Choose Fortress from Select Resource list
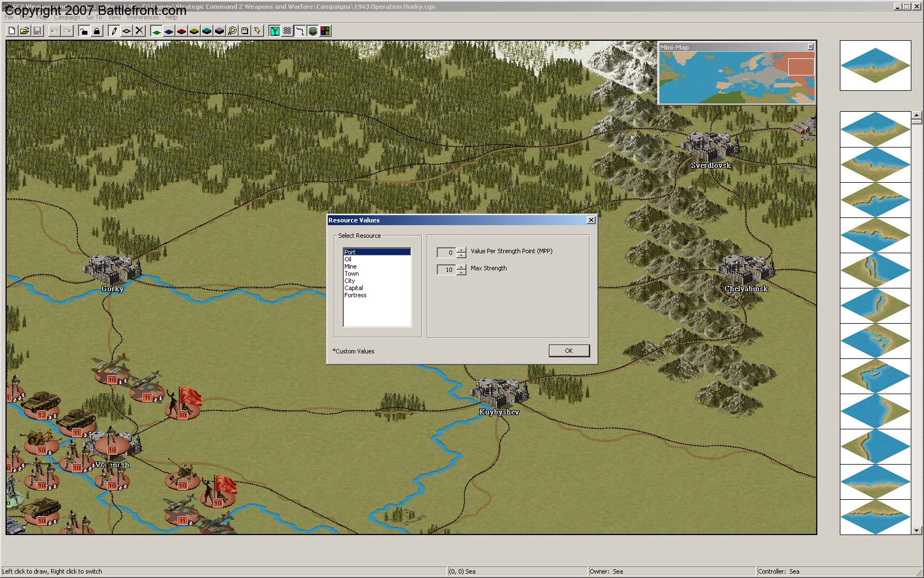924x578 pixels. coord(355,295)
